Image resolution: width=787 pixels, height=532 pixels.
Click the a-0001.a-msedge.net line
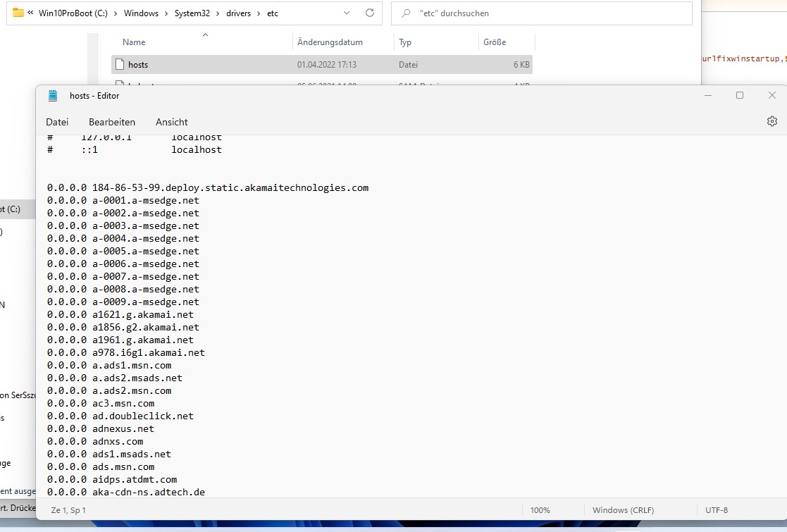click(x=123, y=200)
